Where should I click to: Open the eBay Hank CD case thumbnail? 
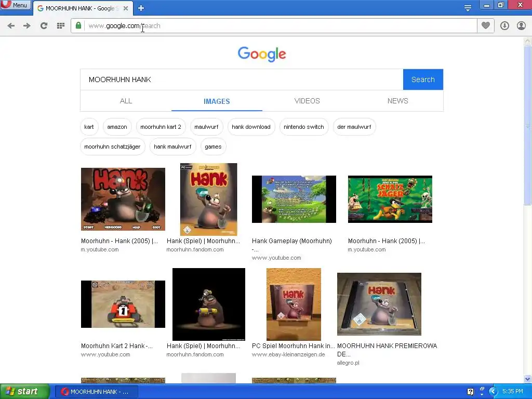coord(294,304)
